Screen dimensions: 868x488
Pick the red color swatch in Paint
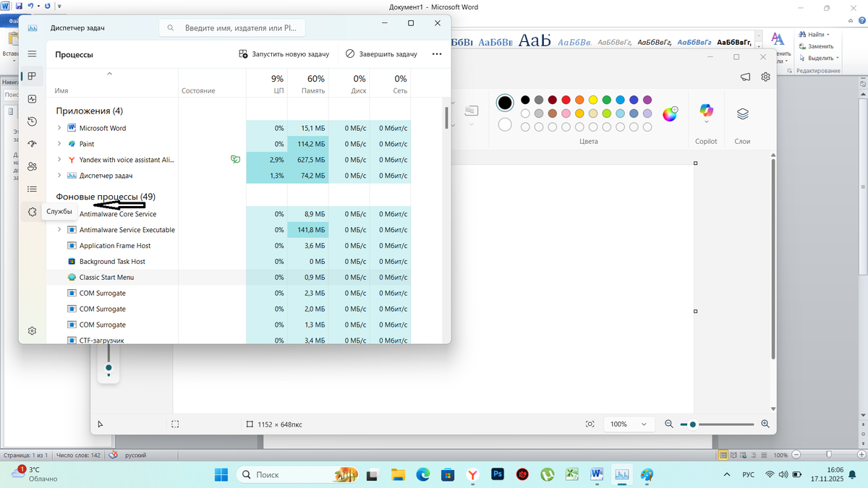[x=567, y=100]
